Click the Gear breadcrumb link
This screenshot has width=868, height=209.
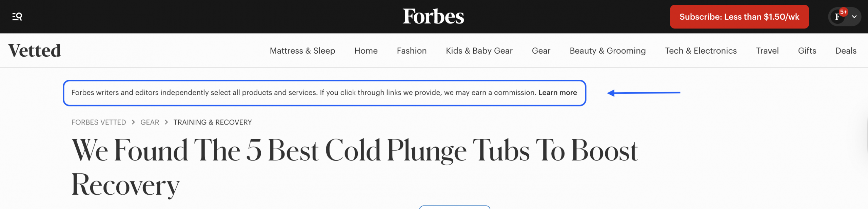(x=150, y=122)
